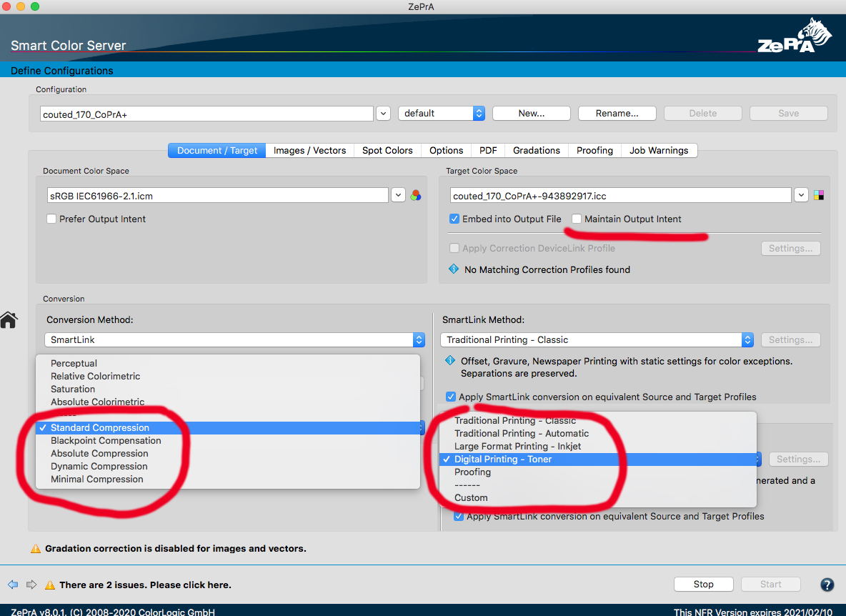Screen dimensions: 846x616
Task: Toggle lower Apply SmartLink conversion checkbox
Action: (x=459, y=516)
